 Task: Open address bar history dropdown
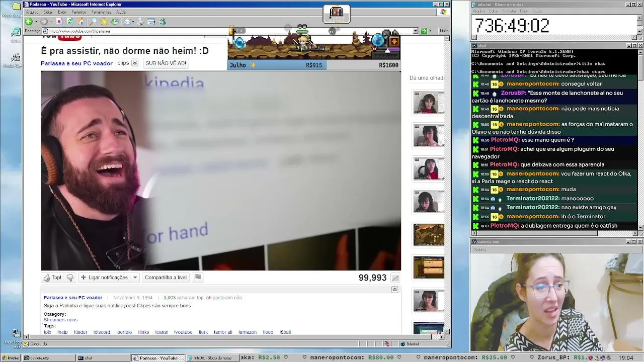[416, 31]
